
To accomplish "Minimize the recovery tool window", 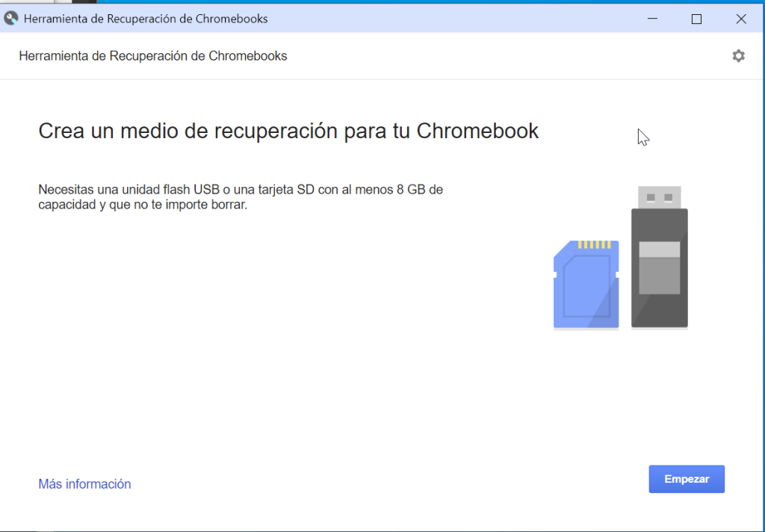I will [652, 19].
